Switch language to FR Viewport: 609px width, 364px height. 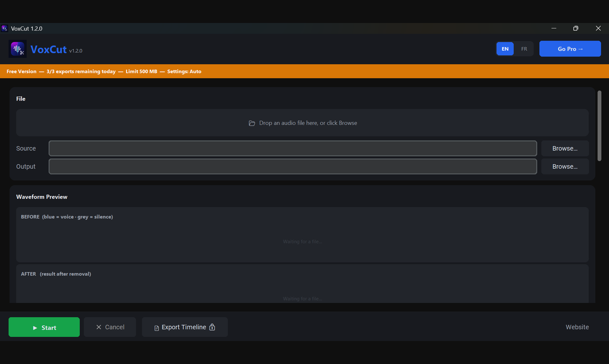(524, 49)
